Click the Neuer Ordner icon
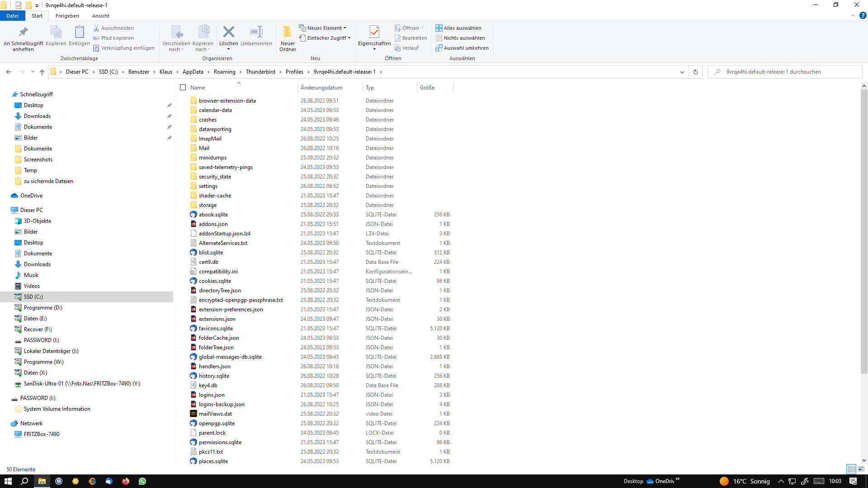The image size is (868, 488). 288,33
